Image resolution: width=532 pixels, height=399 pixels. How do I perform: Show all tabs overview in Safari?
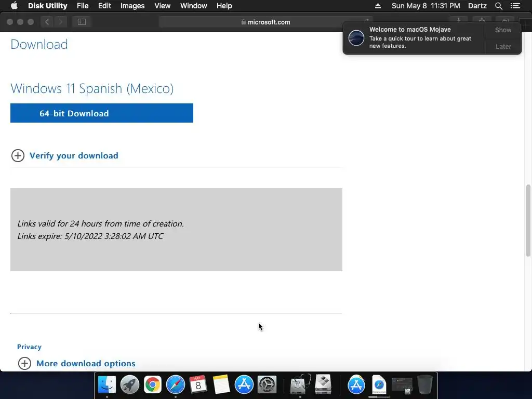505,20
